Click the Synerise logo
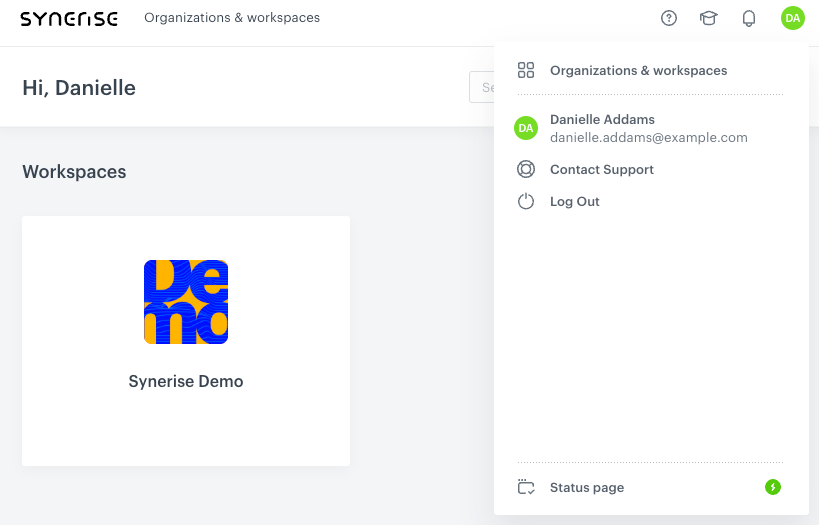The width and height of the screenshot is (819, 525). tap(69, 19)
